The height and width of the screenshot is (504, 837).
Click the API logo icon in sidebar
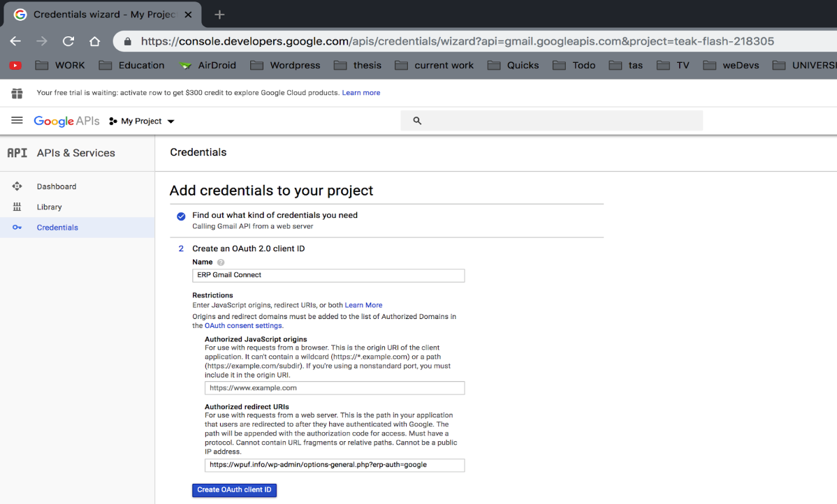pyautogui.click(x=17, y=153)
